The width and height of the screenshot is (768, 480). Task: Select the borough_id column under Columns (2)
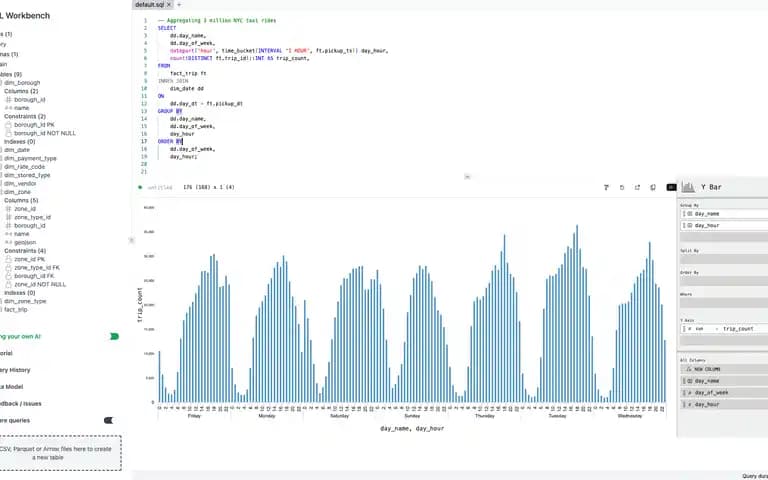(x=29, y=99)
